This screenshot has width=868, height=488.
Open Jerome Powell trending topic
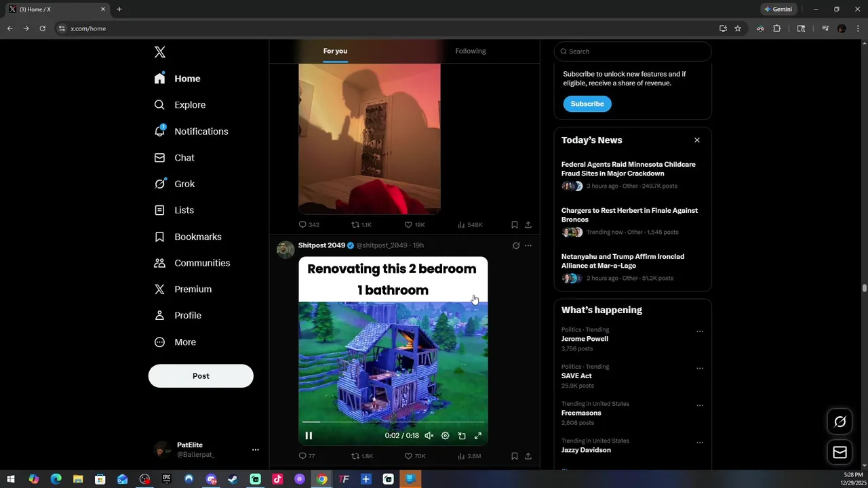(585, 339)
